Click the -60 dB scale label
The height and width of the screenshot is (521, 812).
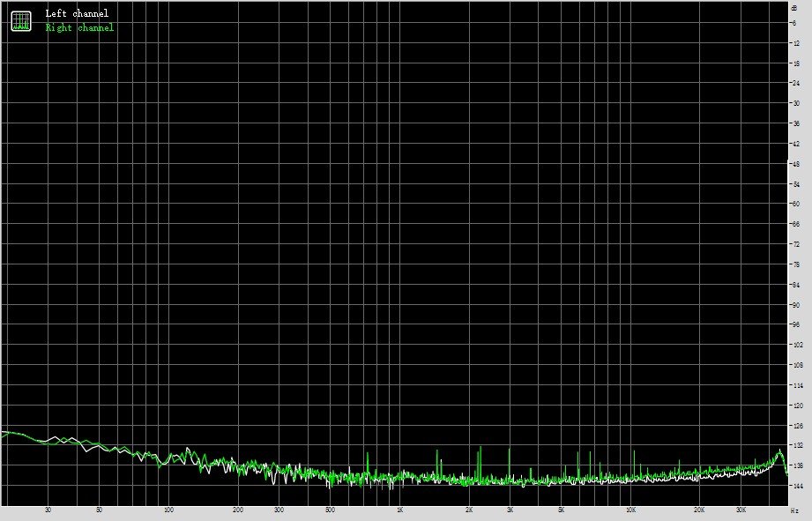[x=795, y=204]
